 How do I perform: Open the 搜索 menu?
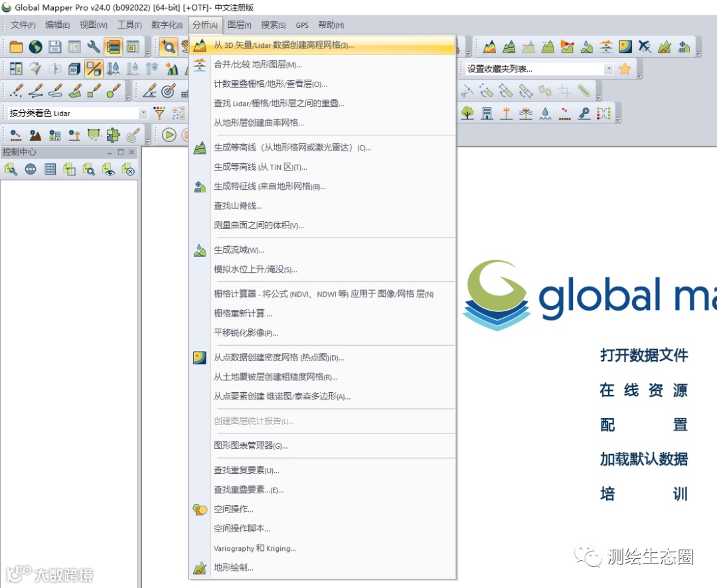pyautogui.click(x=274, y=25)
